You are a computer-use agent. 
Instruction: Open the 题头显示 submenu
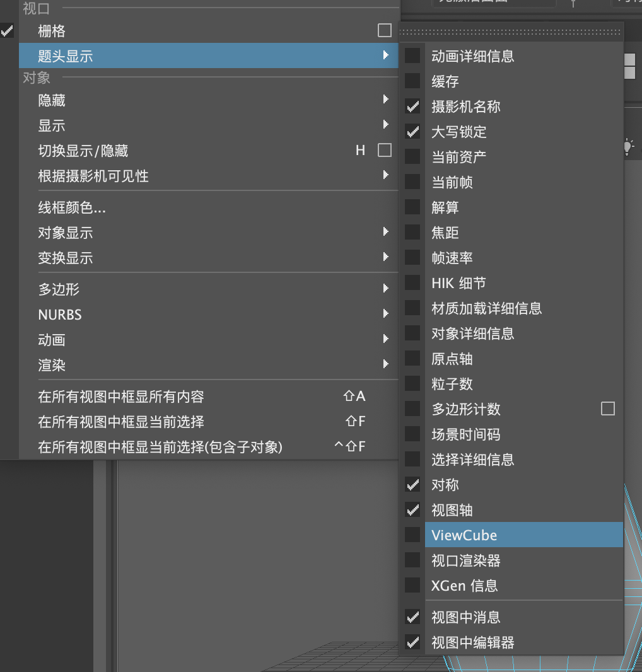click(x=209, y=55)
